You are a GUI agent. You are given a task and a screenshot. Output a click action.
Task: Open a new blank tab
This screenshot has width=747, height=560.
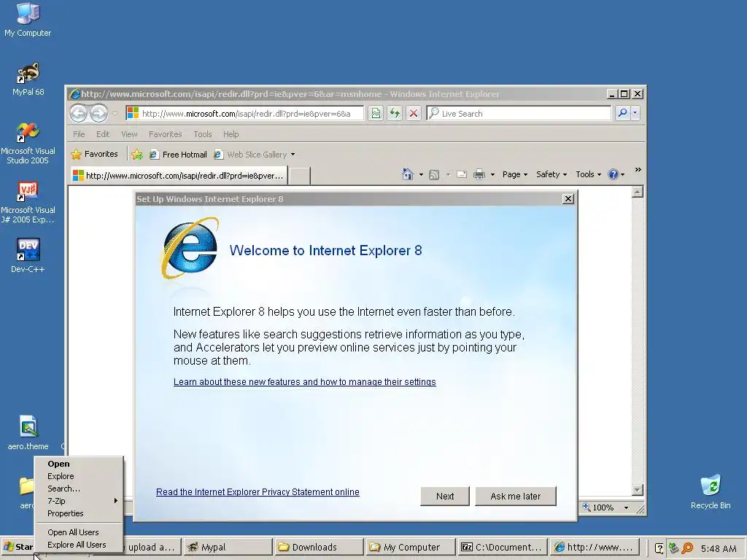(300, 176)
